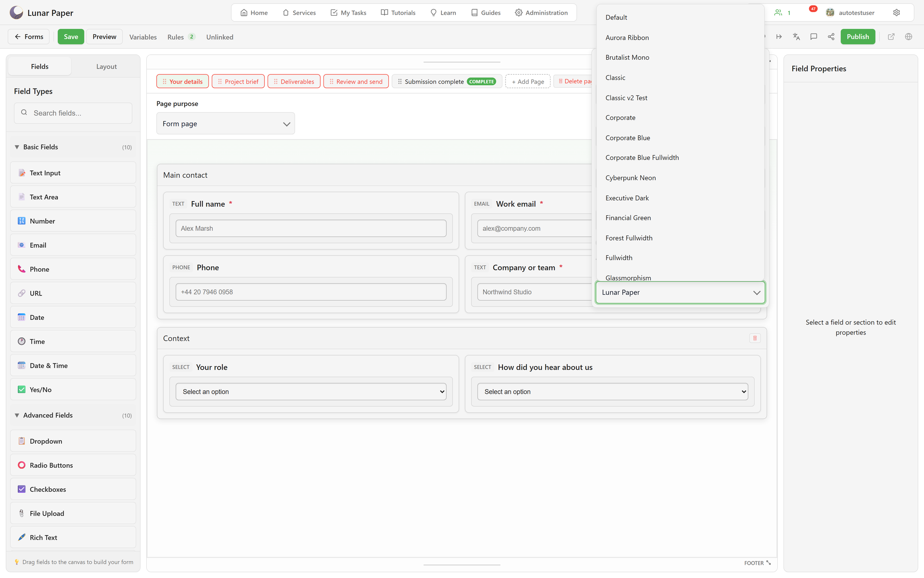Screen dimensions: 924x578
Task: Click the green Save button
Action: (x=71, y=37)
